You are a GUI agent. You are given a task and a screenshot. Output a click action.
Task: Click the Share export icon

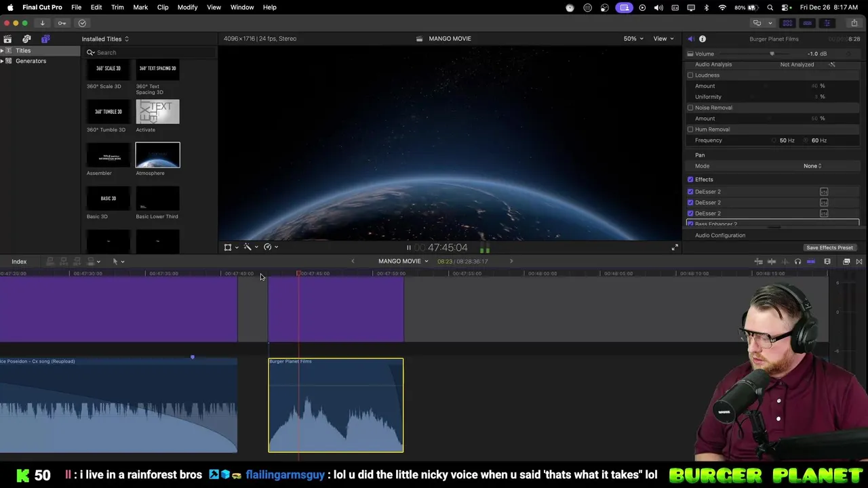pyautogui.click(x=854, y=23)
